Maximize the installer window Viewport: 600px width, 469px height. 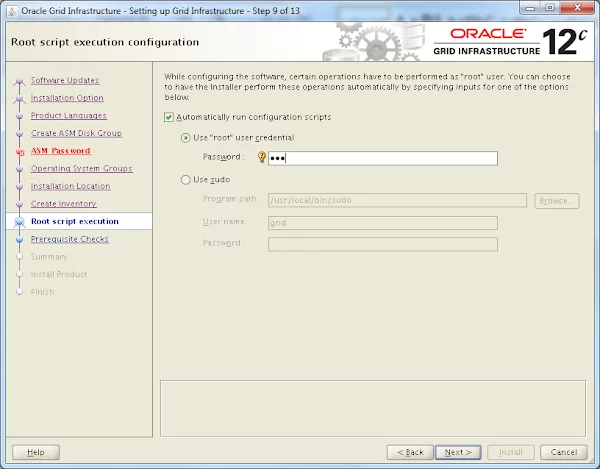point(550,8)
